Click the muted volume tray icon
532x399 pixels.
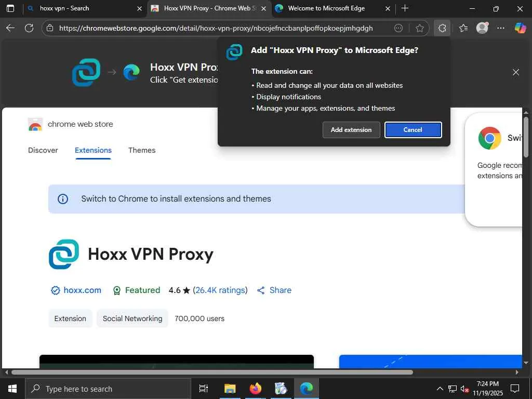464,389
